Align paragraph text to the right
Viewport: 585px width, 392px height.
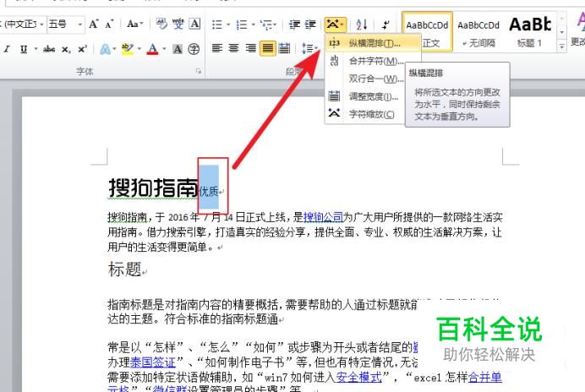coord(250,48)
